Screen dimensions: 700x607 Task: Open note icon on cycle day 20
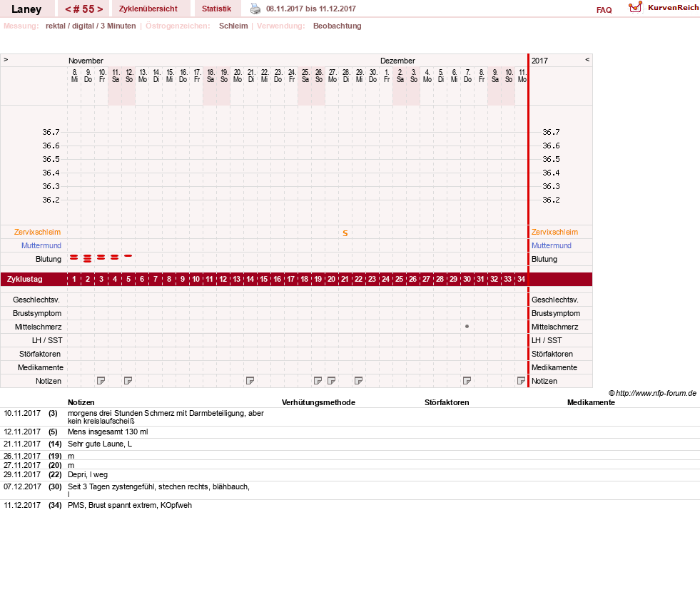pyautogui.click(x=331, y=381)
